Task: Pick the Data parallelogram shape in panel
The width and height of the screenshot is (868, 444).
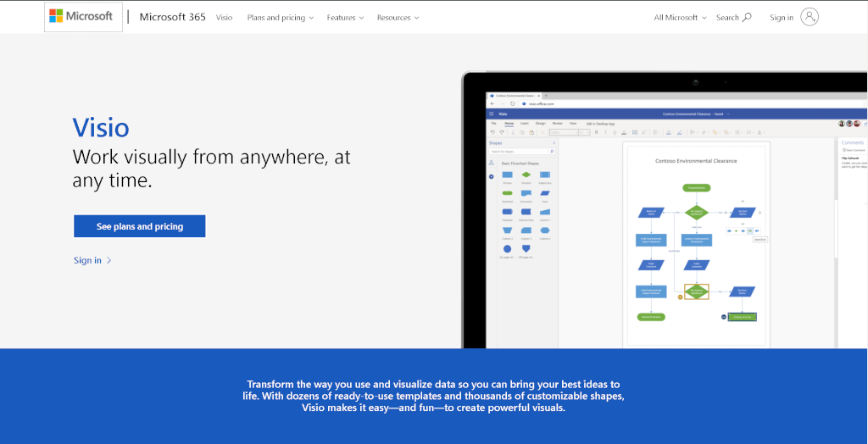Action: click(x=545, y=193)
